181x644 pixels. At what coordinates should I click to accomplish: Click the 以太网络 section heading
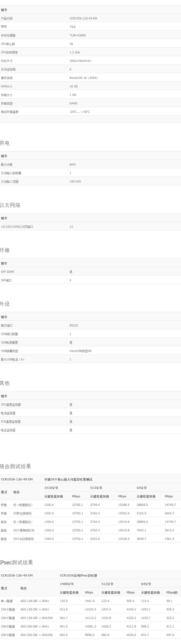click(x=10, y=205)
